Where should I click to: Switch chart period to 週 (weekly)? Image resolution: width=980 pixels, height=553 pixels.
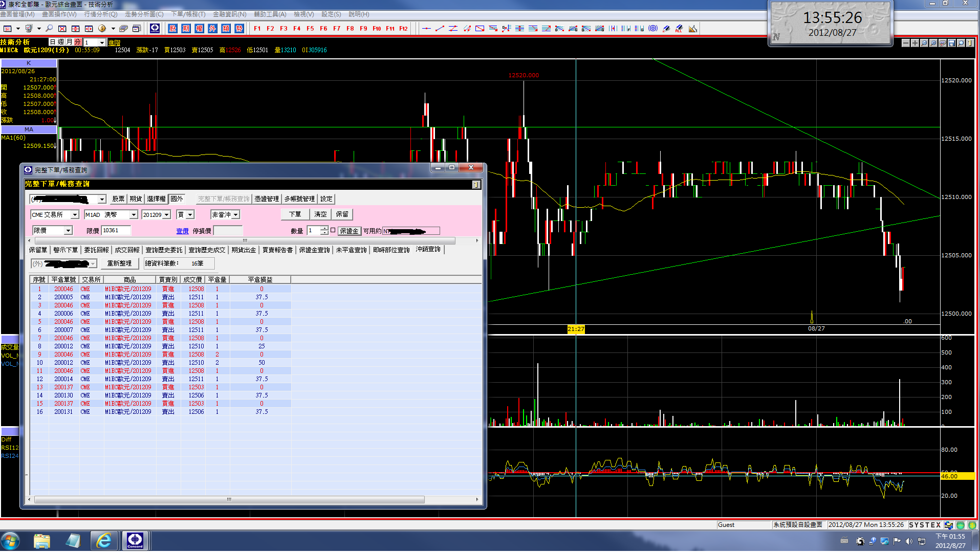61,42
